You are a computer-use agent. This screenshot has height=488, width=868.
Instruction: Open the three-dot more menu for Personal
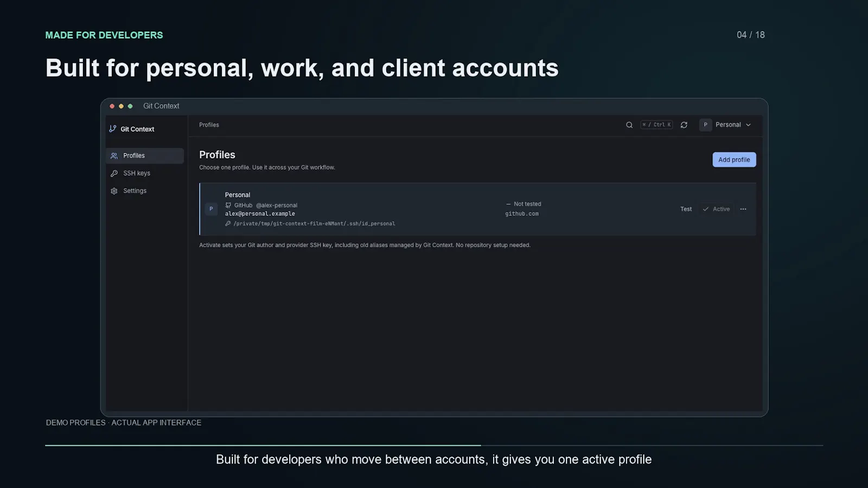click(x=743, y=209)
